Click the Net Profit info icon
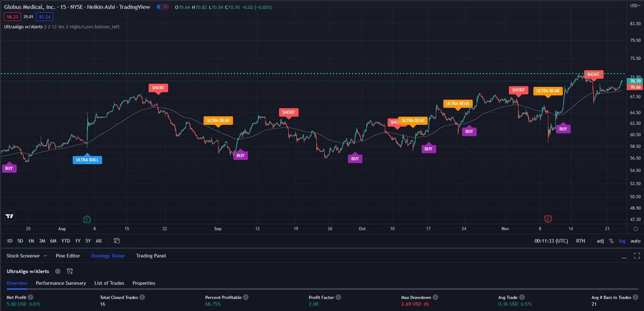Viewport: 644px width, 311px height. [31, 297]
